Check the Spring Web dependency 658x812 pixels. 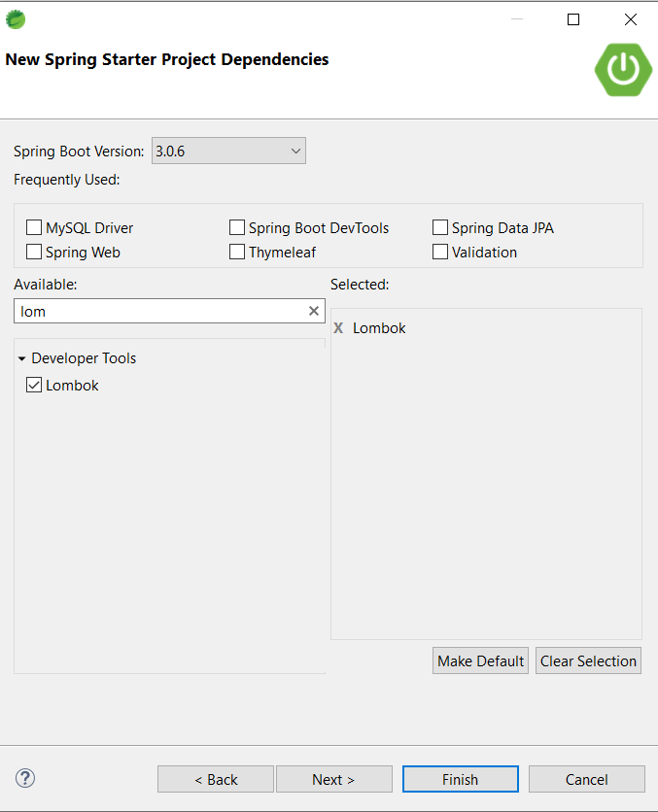pyautogui.click(x=35, y=253)
